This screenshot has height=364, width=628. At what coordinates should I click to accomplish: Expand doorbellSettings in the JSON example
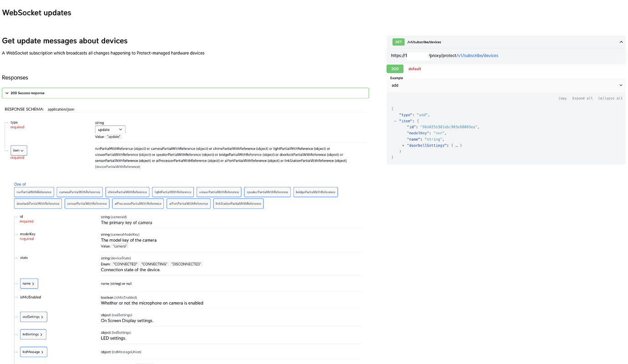[x=403, y=144]
